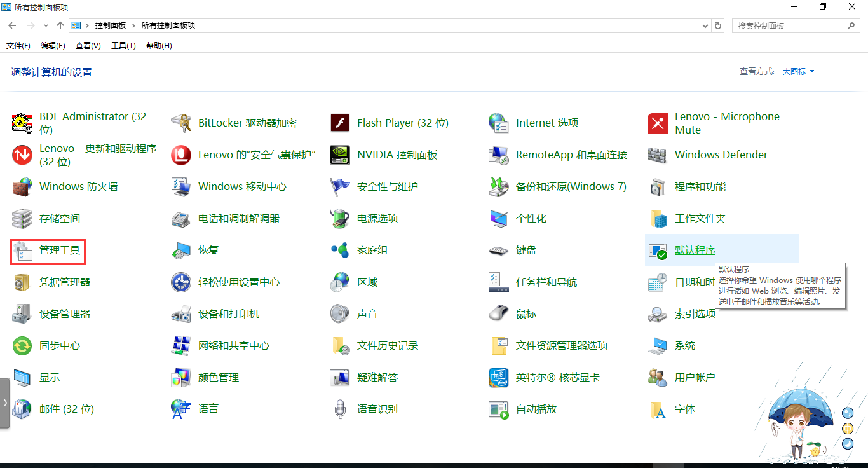Viewport: 868px width, 468px height.
Task: Open 用户帐户 icon
Action: [x=658, y=377]
